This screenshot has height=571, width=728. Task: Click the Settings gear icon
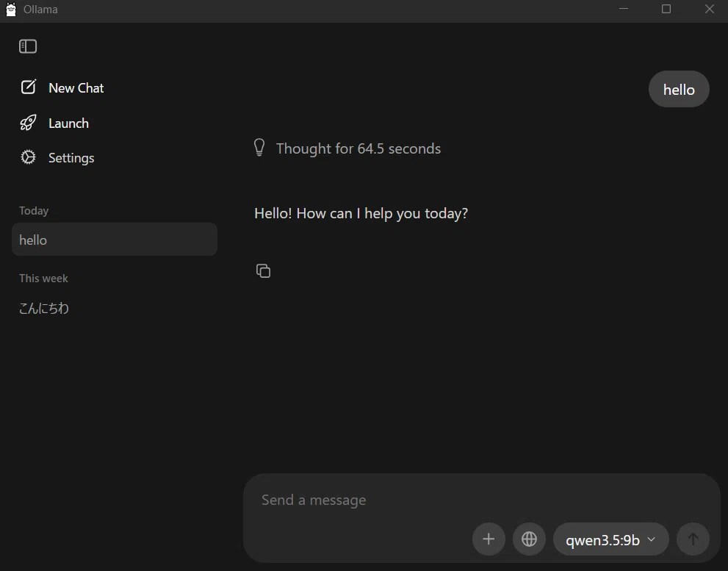coord(28,157)
